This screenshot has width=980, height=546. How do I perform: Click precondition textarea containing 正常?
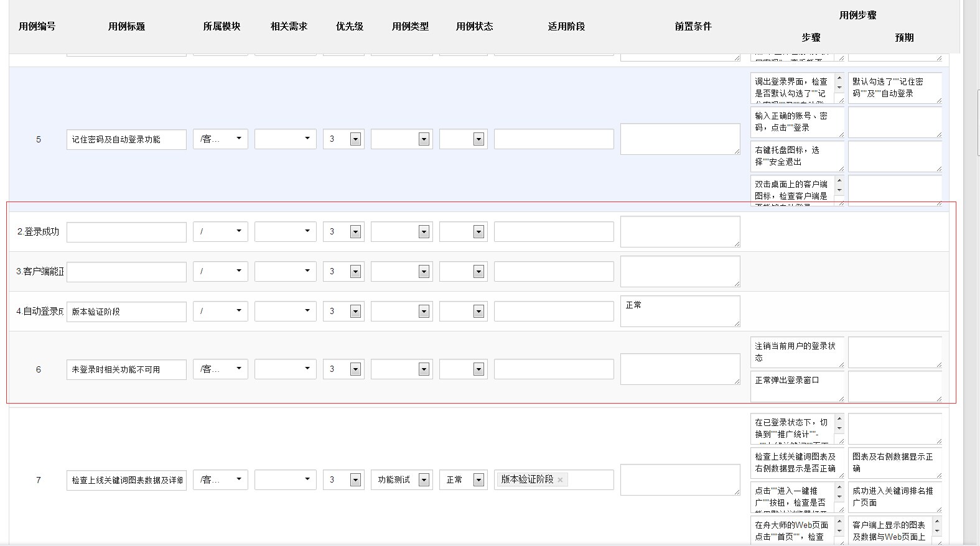(679, 311)
